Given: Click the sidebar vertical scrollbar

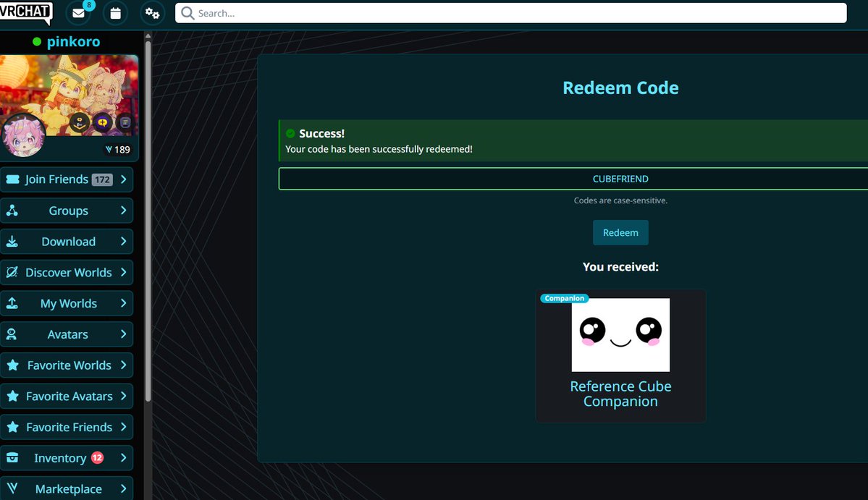Looking at the screenshot, I should [x=148, y=220].
